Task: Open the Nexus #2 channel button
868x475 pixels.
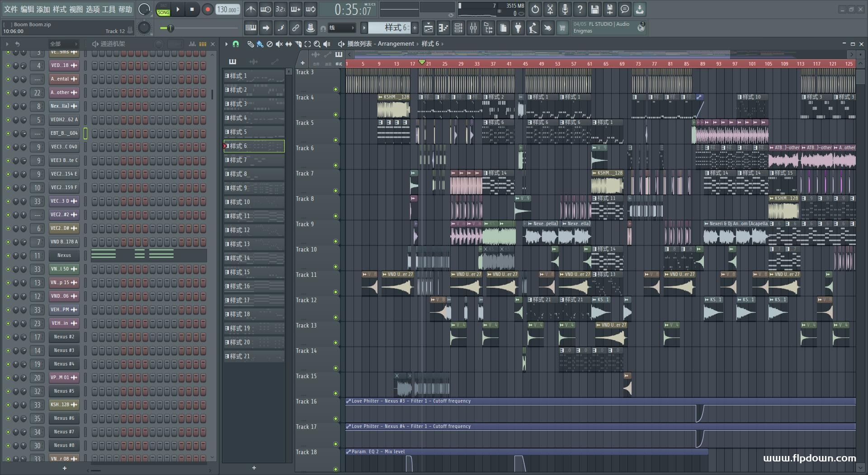Action: (64, 337)
